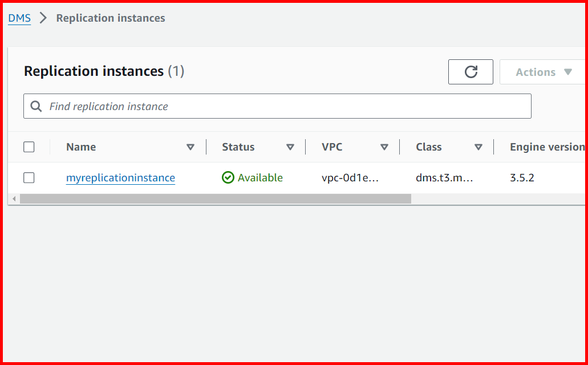Click the refresh icon to reload instances

click(470, 71)
